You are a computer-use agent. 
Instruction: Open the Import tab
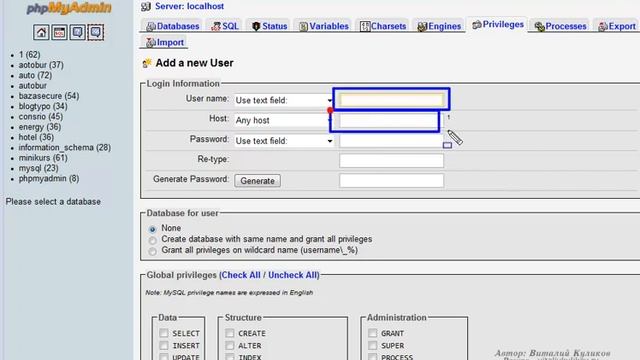tap(165, 42)
